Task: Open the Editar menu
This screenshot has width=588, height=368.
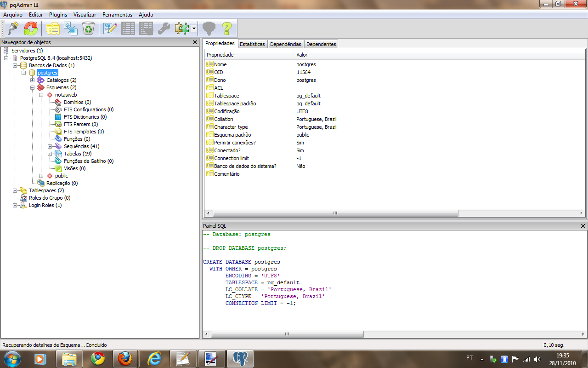Action: tap(36, 15)
